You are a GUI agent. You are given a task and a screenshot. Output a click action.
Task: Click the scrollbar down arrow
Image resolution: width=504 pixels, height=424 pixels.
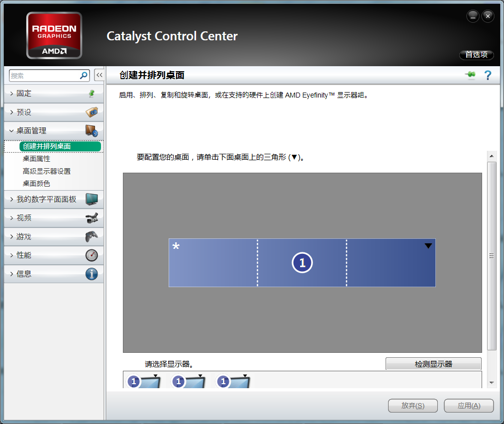pyautogui.click(x=492, y=383)
